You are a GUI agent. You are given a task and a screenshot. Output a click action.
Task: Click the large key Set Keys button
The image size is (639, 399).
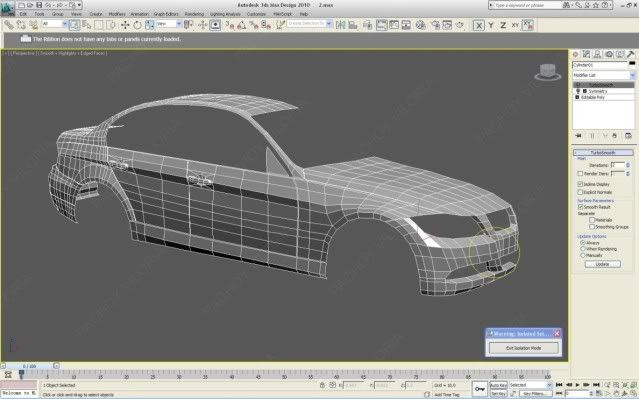[480, 388]
